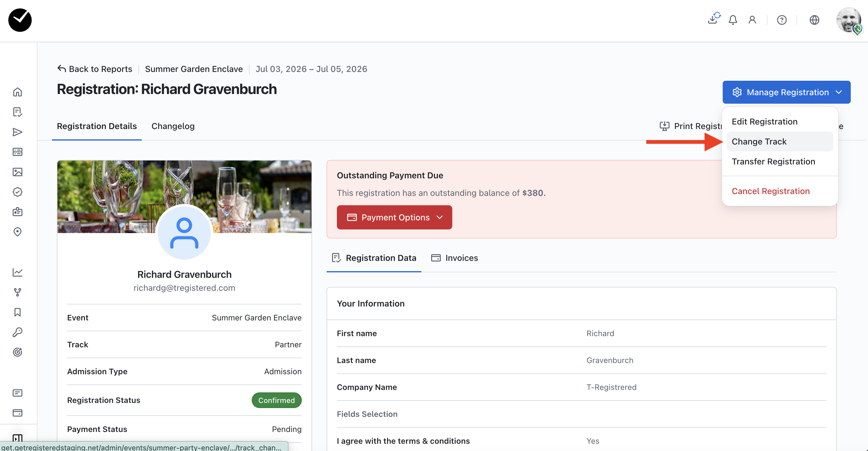The width and height of the screenshot is (868, 451).
Task: Click the home icon in sidebar
Action: 18,92
